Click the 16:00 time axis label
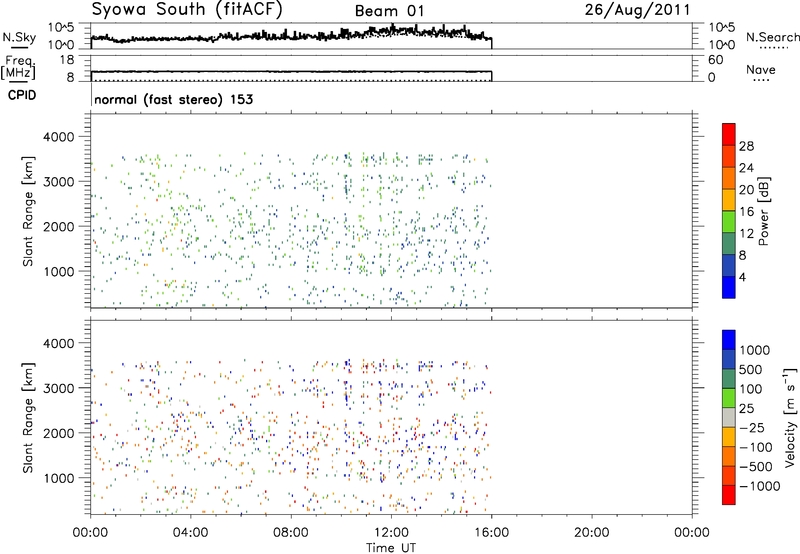The height and width of the screenshot is (554, 800). tap(491, 533)
